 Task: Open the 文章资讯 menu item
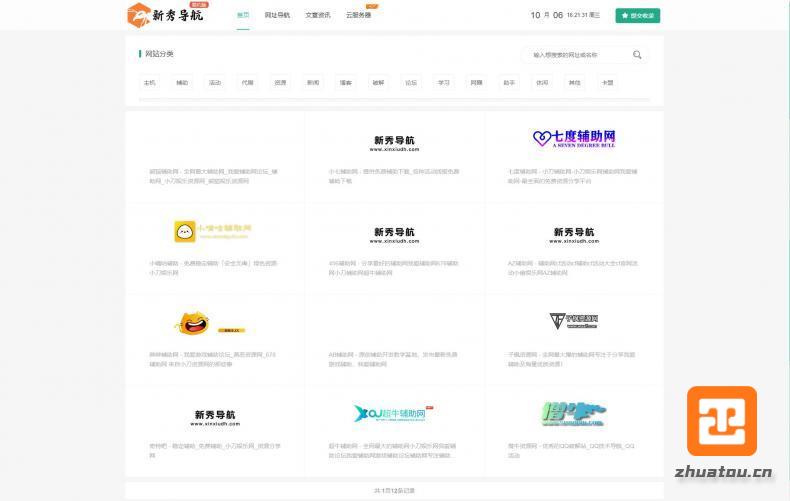tap(318, 15)
